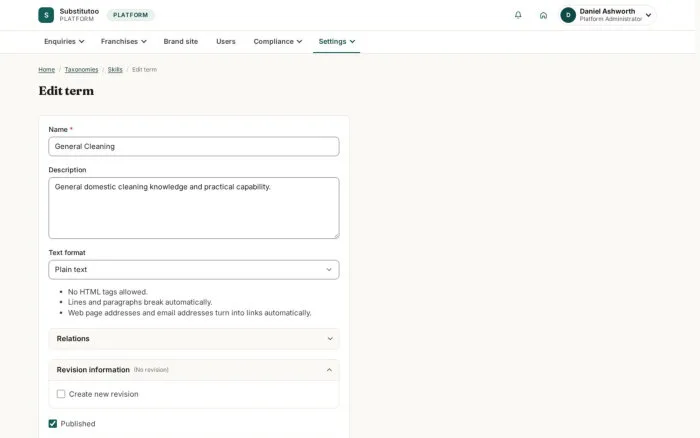Image resolution: width=700 pixels, height=438 pixels.
Task: Open notifications bell icon
Action: [x=518, y=15]
